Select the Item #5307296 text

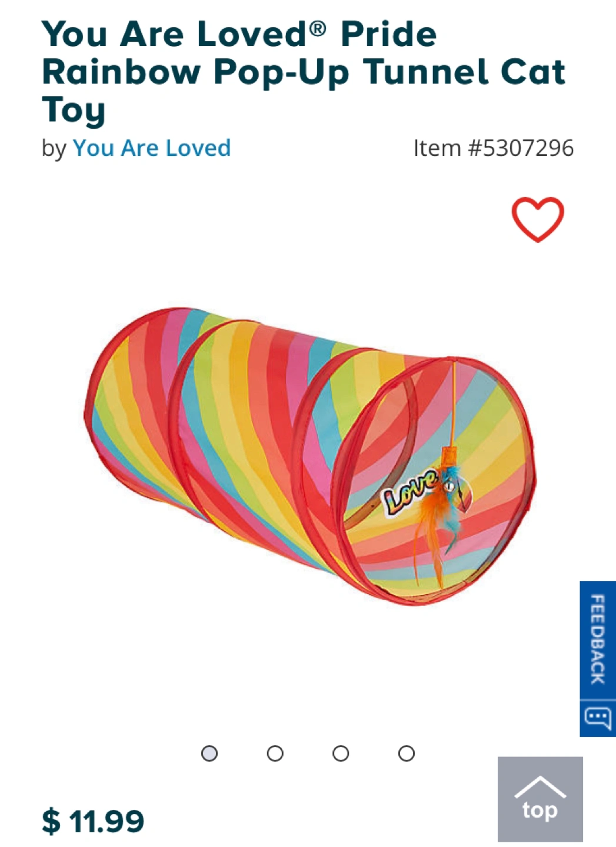coord(493,148)
